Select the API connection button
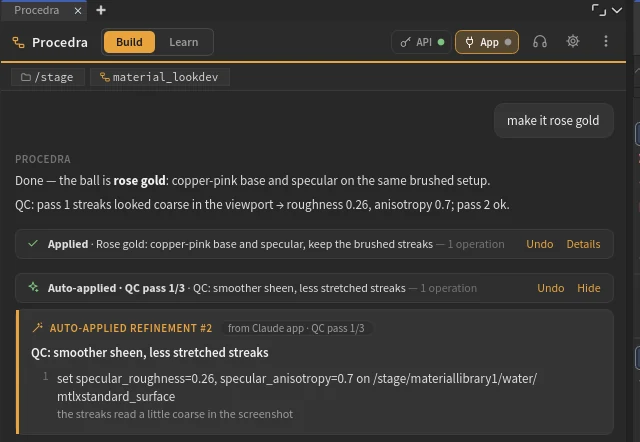640x442 pixels. point(422,42)
